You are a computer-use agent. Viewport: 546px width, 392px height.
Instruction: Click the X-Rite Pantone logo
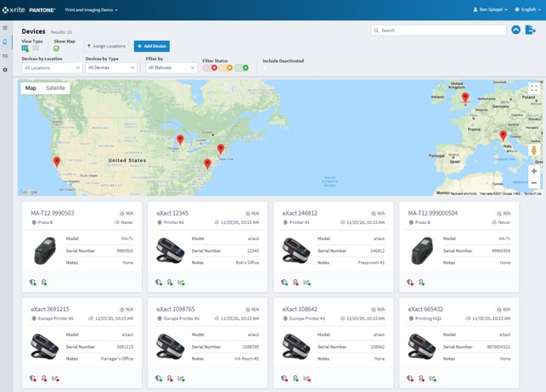click(x=29, y=9)
